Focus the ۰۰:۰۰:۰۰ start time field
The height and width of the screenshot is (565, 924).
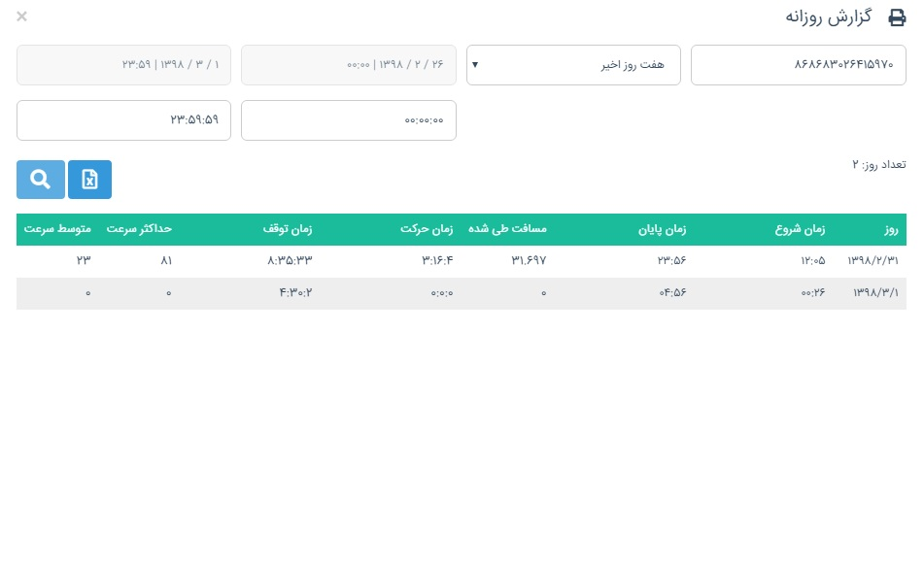348,120
